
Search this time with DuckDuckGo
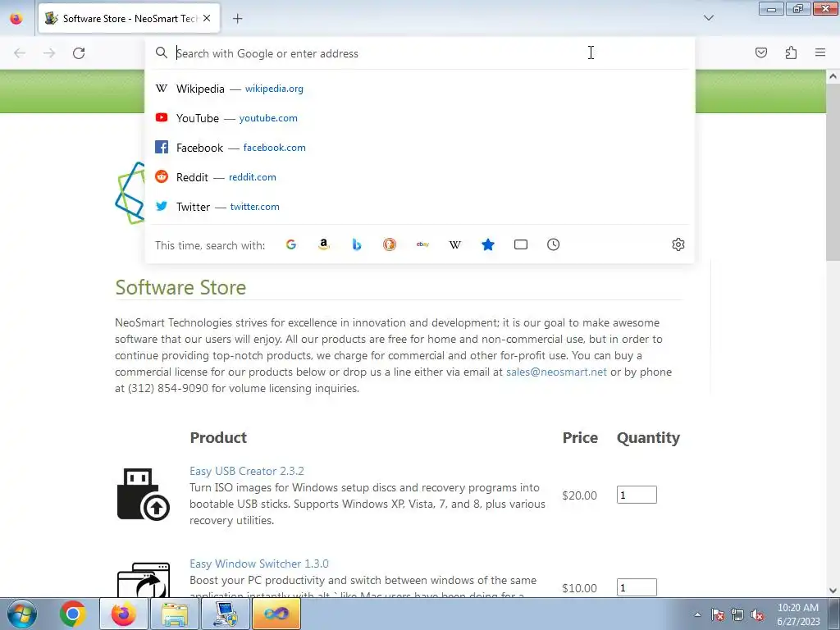click(390, 244)
